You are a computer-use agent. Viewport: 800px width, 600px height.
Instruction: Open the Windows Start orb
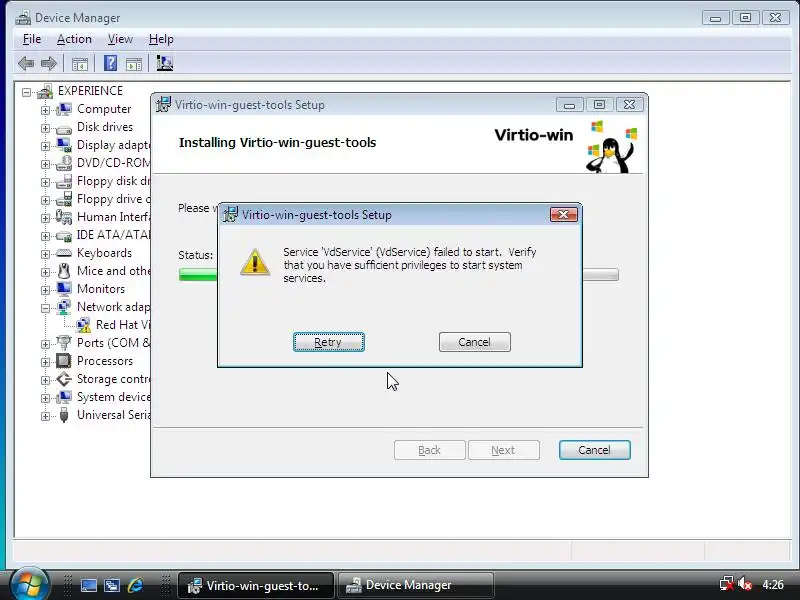pyautogui.click(x=29, y=584)
